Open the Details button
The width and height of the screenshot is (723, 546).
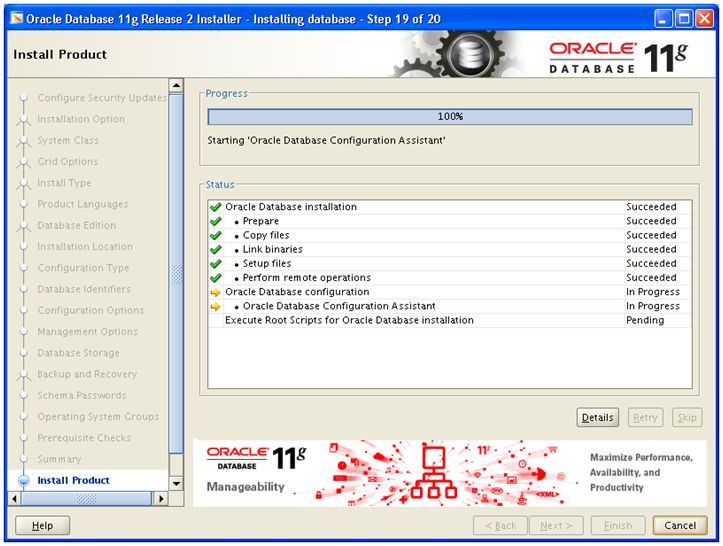click(597, 417)
